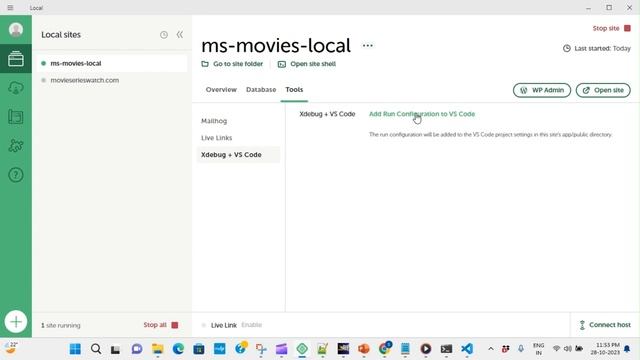Image resolution: width=640 pixels, height=360 pixels.
Task: Click Add Run Configuration to VS Code
Action: tap(422, 114)
